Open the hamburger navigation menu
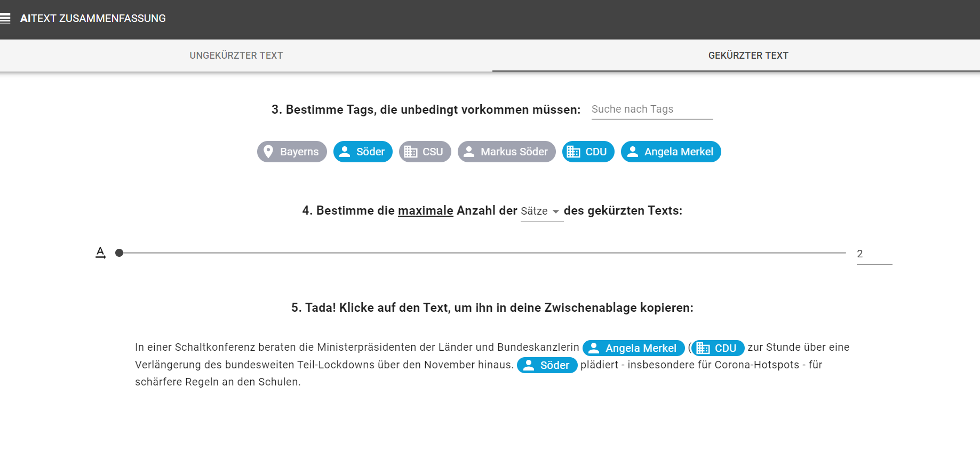This screenshot has width=980, height=465. [x=5, y=19]
